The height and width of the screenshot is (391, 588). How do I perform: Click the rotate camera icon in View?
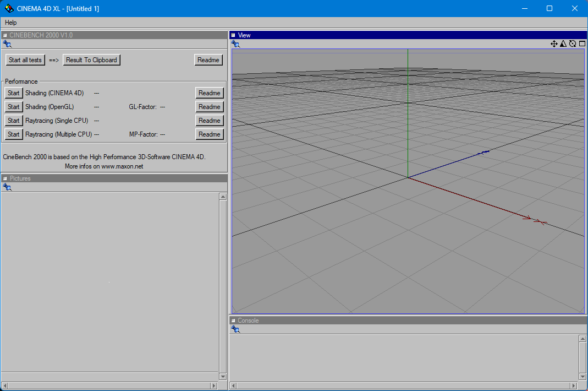pos(573,44)
